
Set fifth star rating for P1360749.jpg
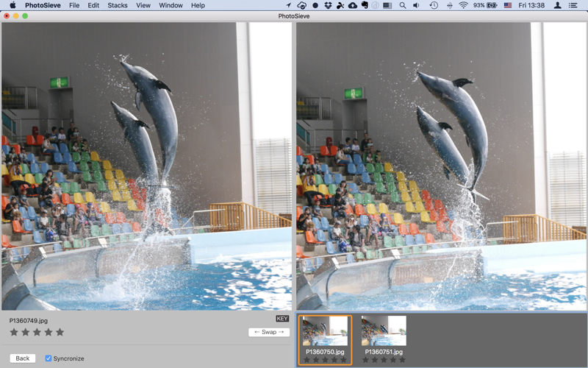point(60,333)
